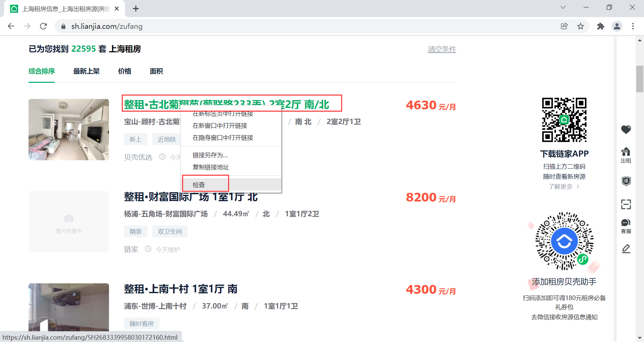644x342 pixels.
Task: Click the 下载链家APP QR code
Action: [x=564, y=120]
